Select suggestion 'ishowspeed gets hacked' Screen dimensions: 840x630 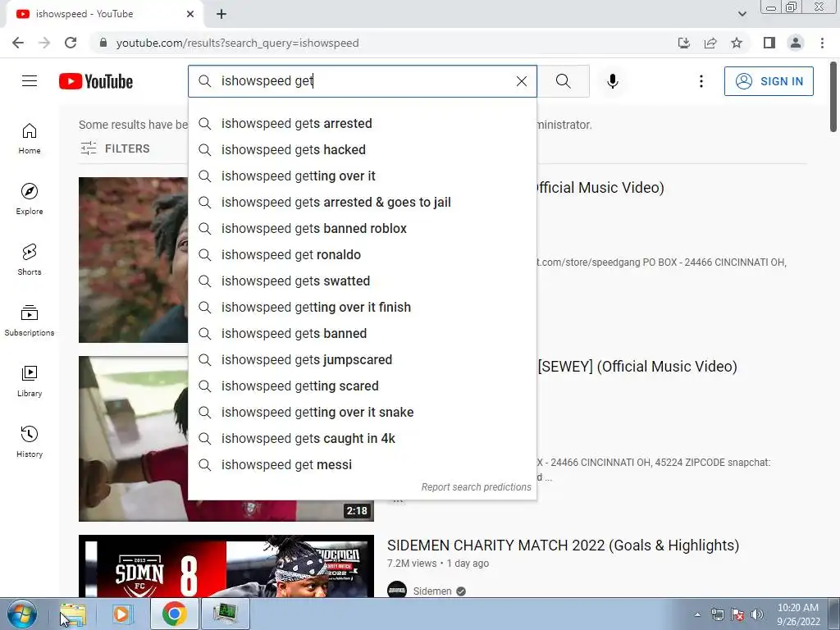pos(362,150)
